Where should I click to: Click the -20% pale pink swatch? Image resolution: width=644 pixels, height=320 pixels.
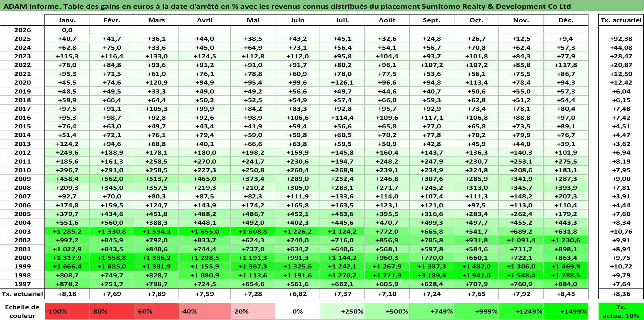(253, 311)
